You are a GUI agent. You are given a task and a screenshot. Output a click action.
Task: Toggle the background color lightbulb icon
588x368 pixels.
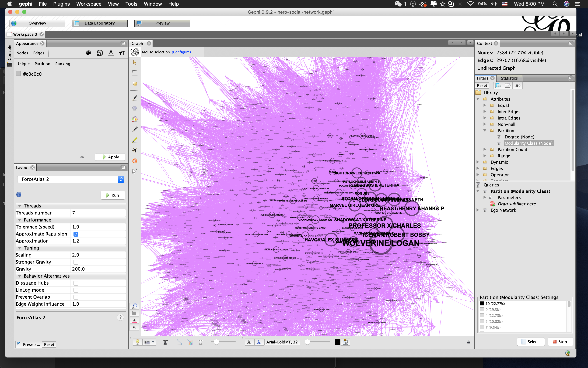tap(138, 342)
